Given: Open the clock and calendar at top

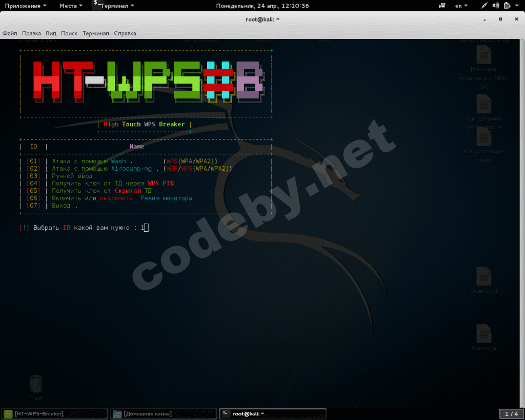Looking at the screenshot, I should [x=262, y=6].
